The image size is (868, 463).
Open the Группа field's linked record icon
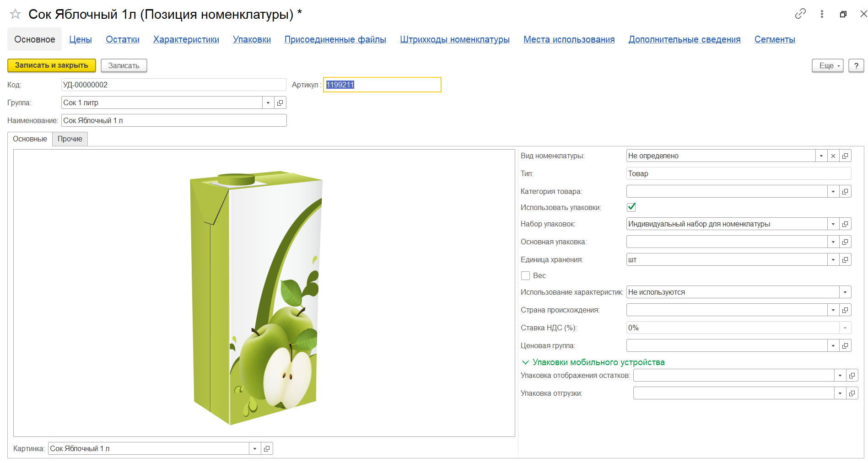pos(280,103)
